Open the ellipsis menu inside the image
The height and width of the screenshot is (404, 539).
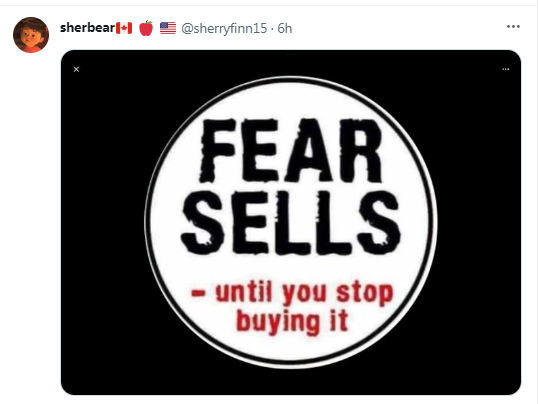pyautogui.click(x=505, y=69)
